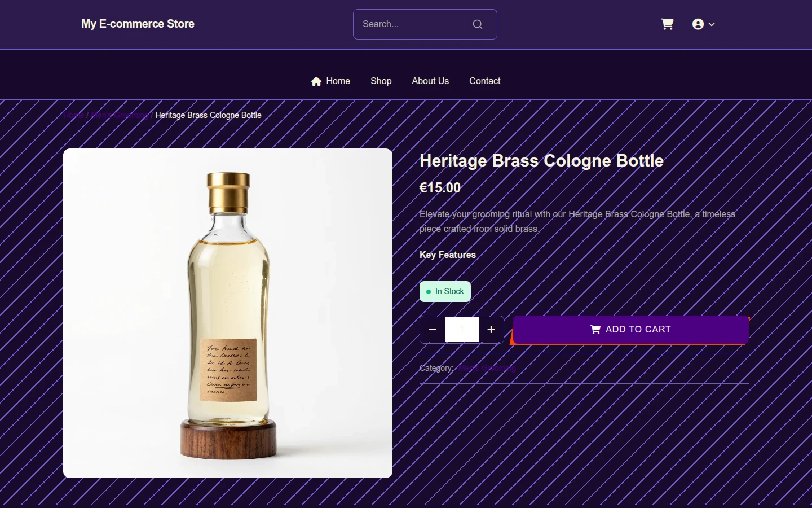Click the Key Features heading
Viewport: 812px width, 508px height.
point(448,255)
